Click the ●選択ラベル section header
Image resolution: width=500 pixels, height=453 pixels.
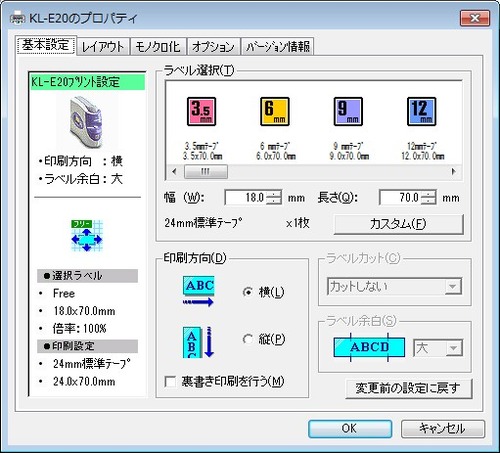(x=87, y=276)
